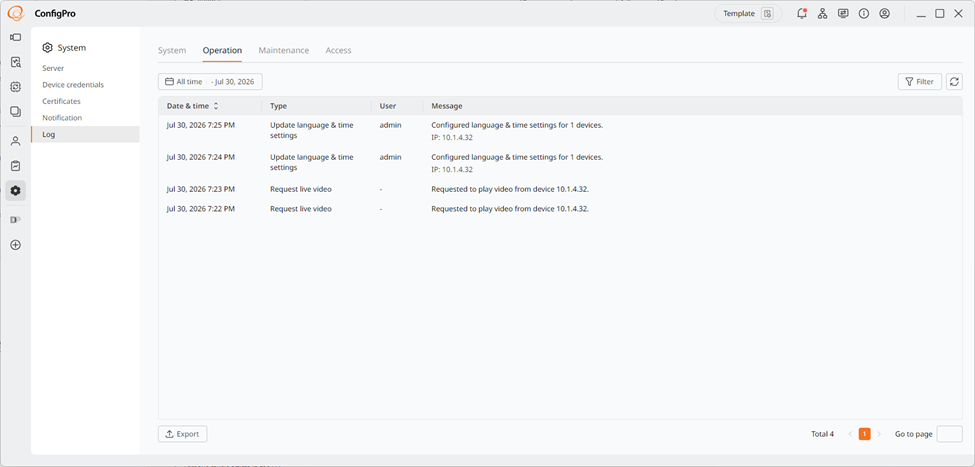Switch to the Maintenance tab
Image resolution: width=975 pixels, height=467 pixels.
tap(284, 50)
